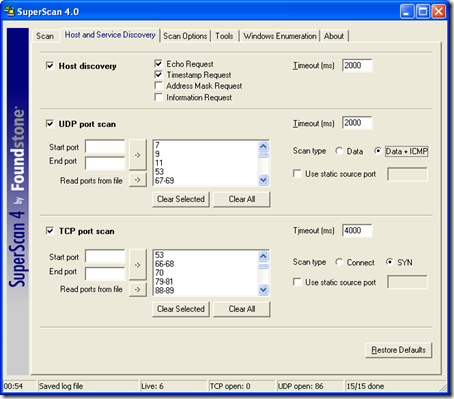
Task: Click the UDP static source port field
Action: click(x=407, y=174)
